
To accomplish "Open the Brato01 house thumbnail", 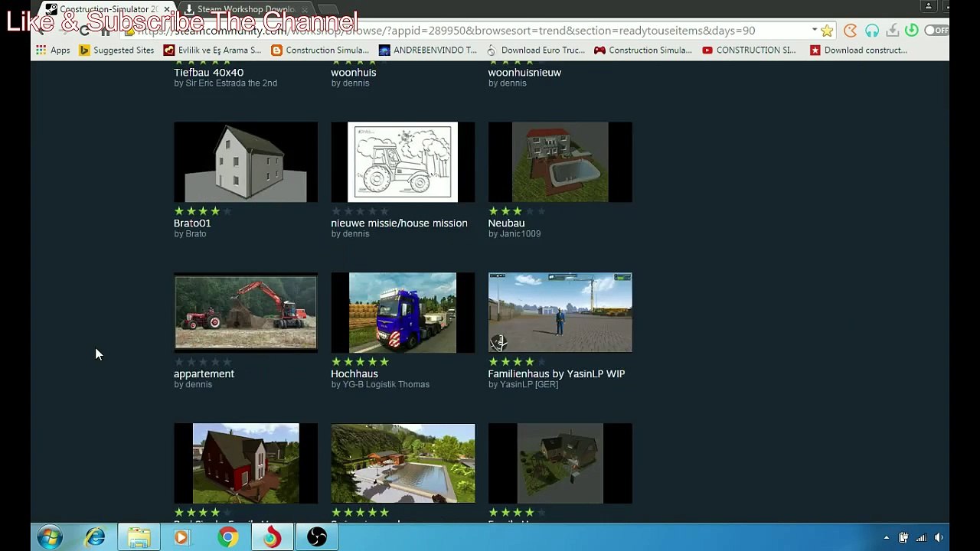I will click(x=245, y=162).
